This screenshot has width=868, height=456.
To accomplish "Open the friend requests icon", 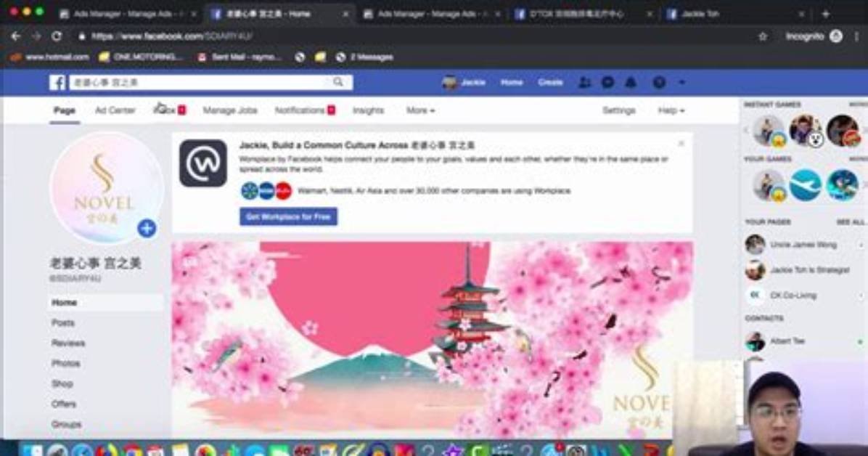I will [584, 83].
